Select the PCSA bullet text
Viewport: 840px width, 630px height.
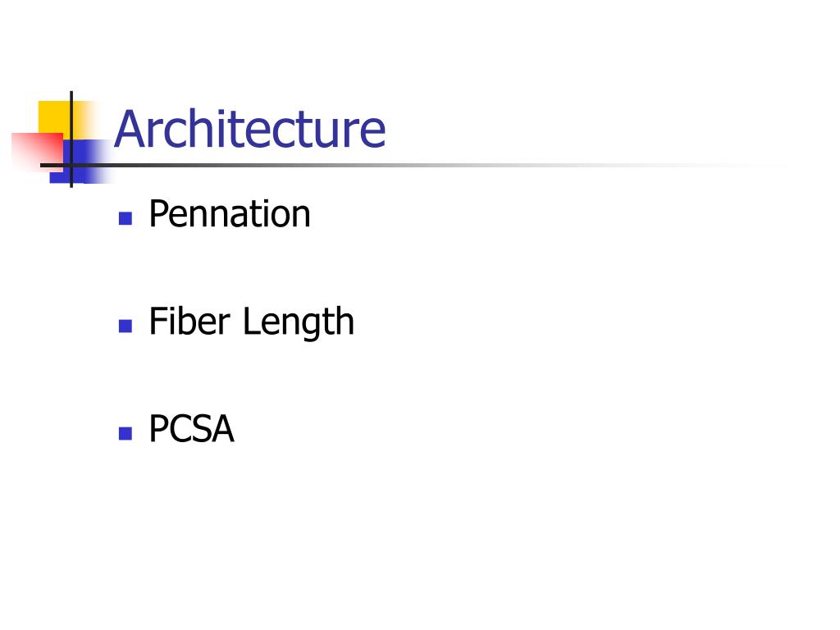[191, 428]
